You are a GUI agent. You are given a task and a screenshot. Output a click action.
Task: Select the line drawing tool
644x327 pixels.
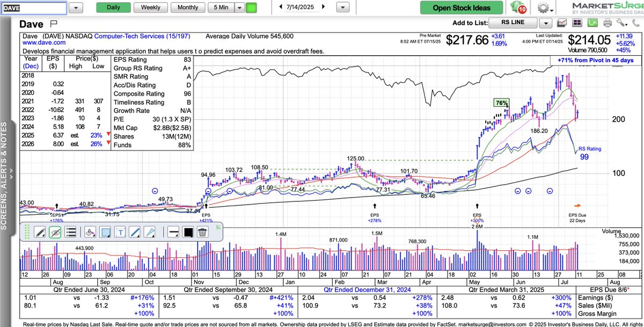tap(135, 232)
